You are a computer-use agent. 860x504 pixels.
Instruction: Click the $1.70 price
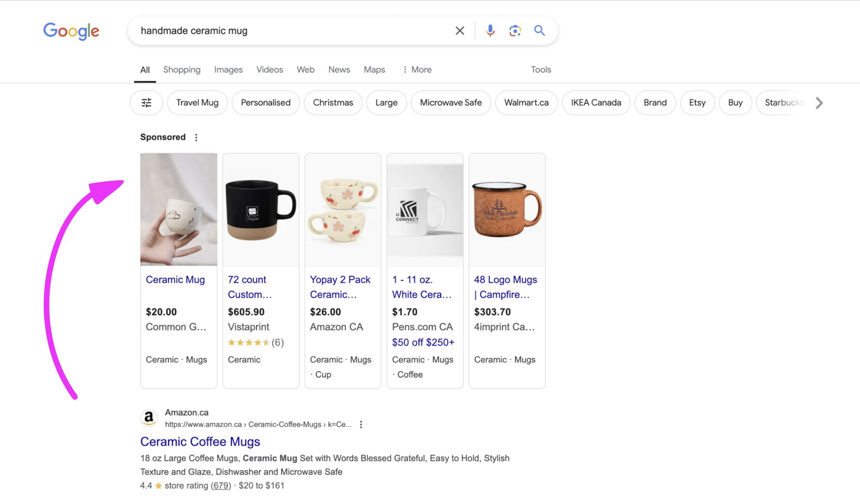(405, 312)
